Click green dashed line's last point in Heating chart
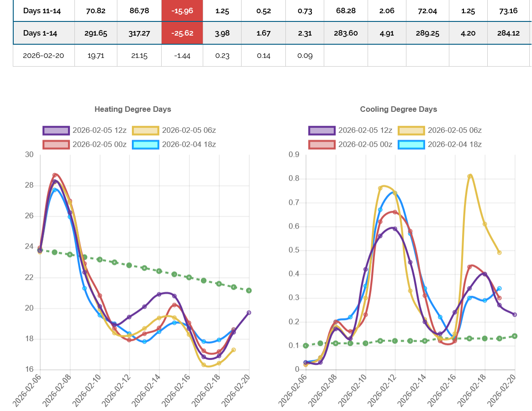Viewport: 532px width, 411px height. tap(249, 291)
